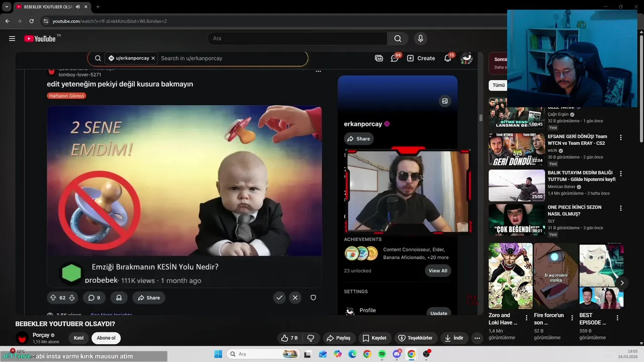
Task: Open Spotify from taskbar
Action: click(x=382, y=354)
